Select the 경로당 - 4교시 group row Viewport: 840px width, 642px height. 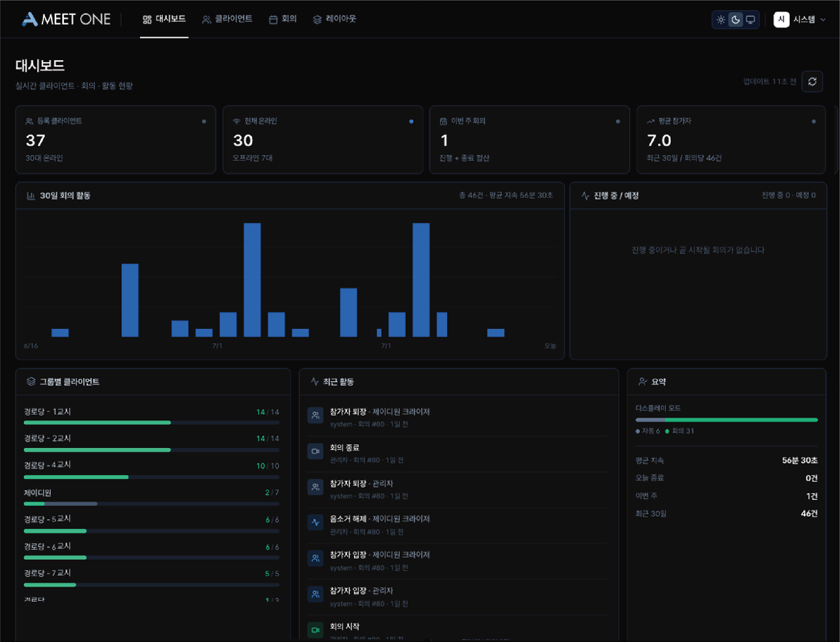(x=151, y=470)
